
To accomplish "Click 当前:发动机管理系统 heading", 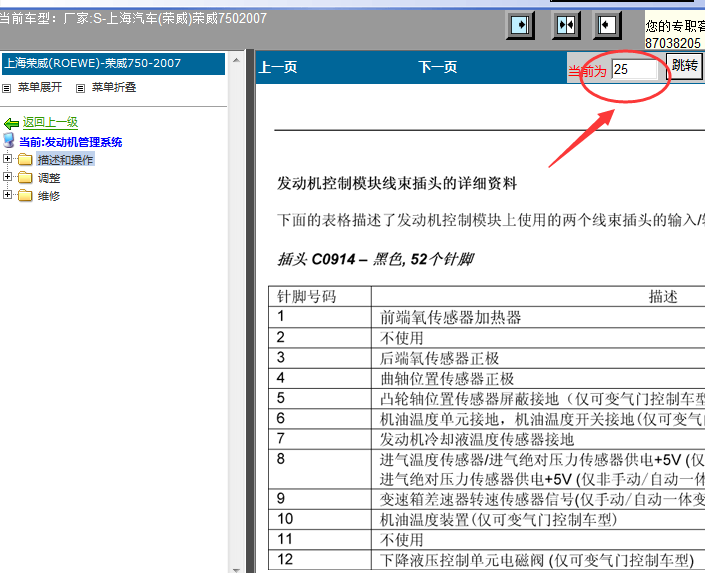I will 71,142.
